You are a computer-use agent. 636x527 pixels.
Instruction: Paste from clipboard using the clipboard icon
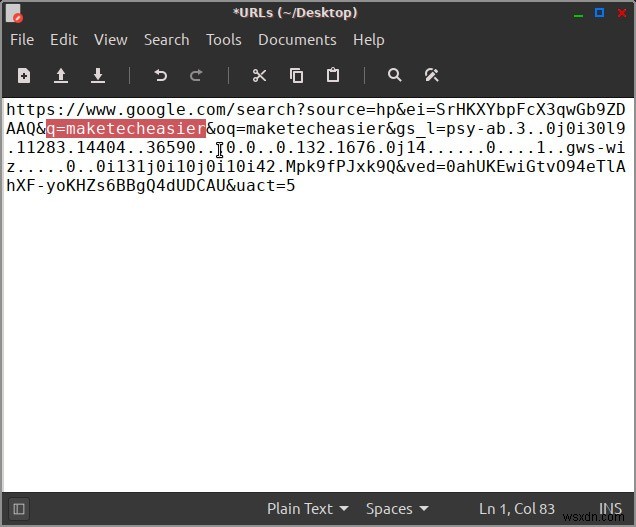click(333, 75)
